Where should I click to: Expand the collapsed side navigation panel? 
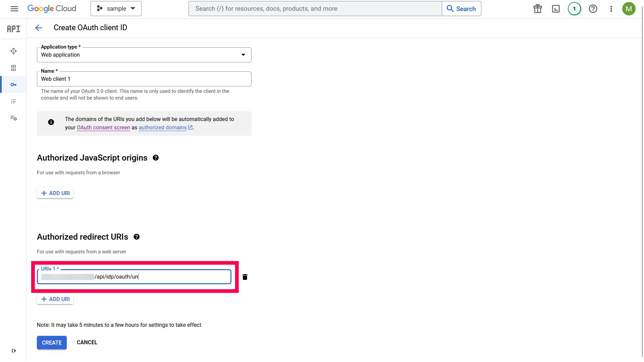point(13,351)
